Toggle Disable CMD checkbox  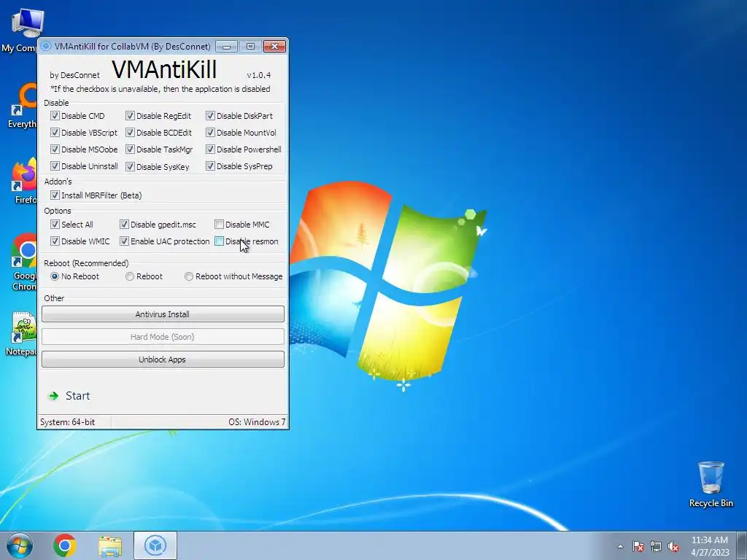55,116
